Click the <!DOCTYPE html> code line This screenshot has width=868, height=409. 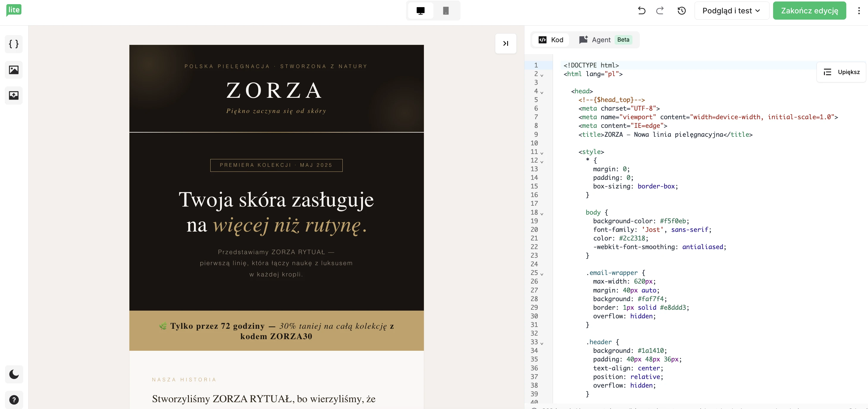pos(591,65)
